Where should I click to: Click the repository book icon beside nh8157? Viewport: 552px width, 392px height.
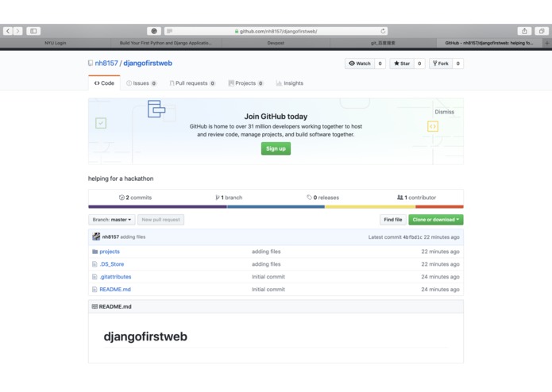point(91,63)
